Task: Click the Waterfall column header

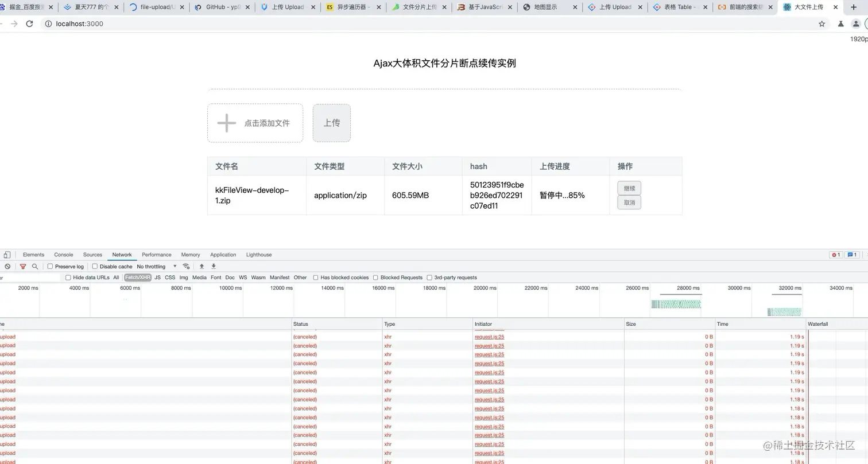Action: click(837, 324)
